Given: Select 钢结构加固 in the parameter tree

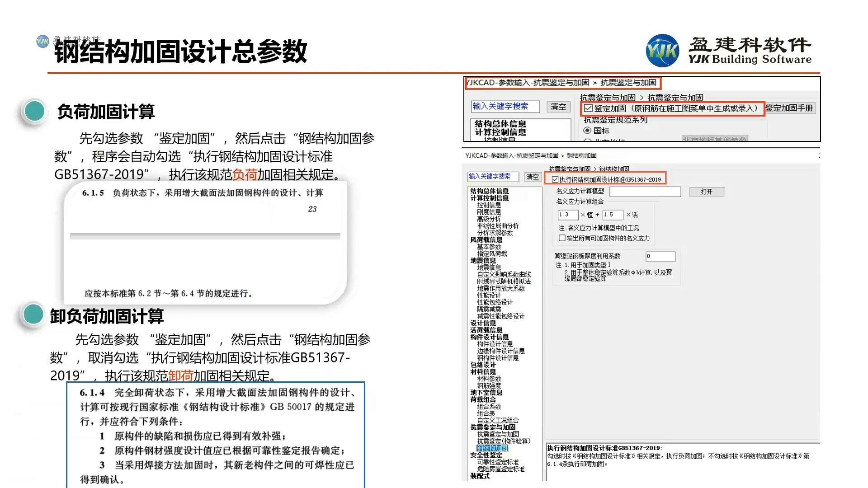Looking at the screenshot, I should point(492,448).
